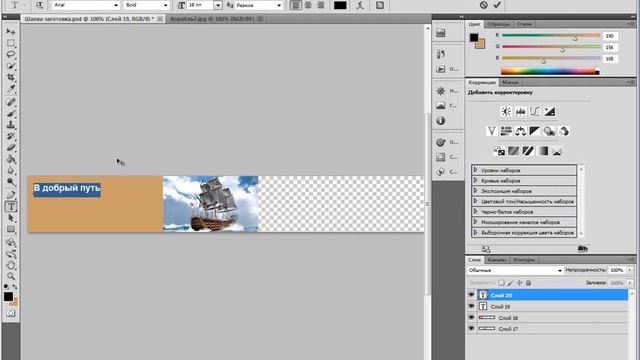The width and height of the screenshot is (640, 360).
Task: Click the red R color slider
Action: pos(551,36)
